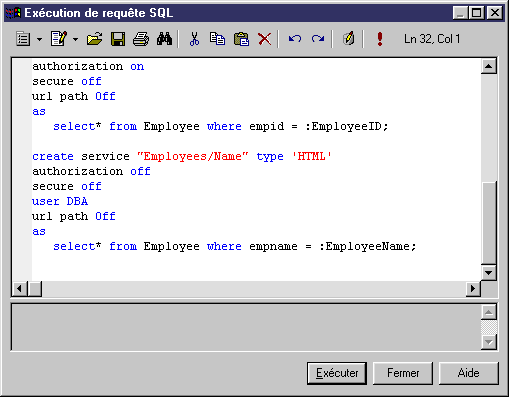Click the horizontal scrollbar thumb

(x=35, y=288)
